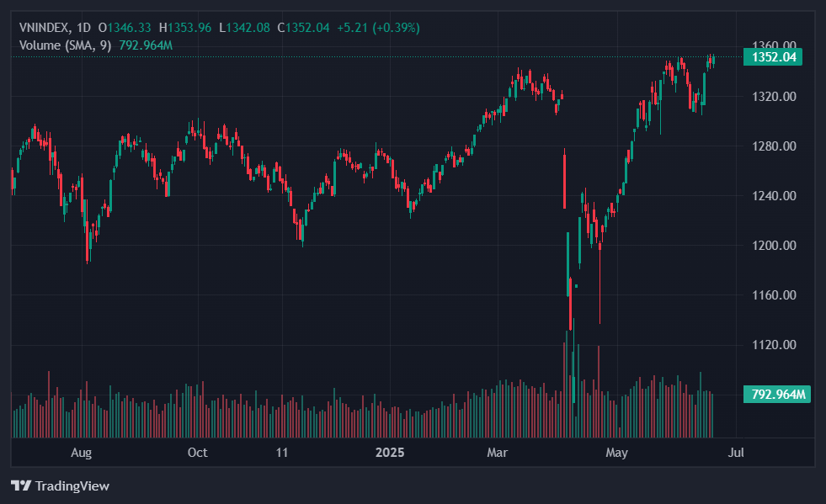This screenshot has height=504, width=826.
Task: Select the Oct label on time axis
Action: pyautogui.click(x=197, y=453)
